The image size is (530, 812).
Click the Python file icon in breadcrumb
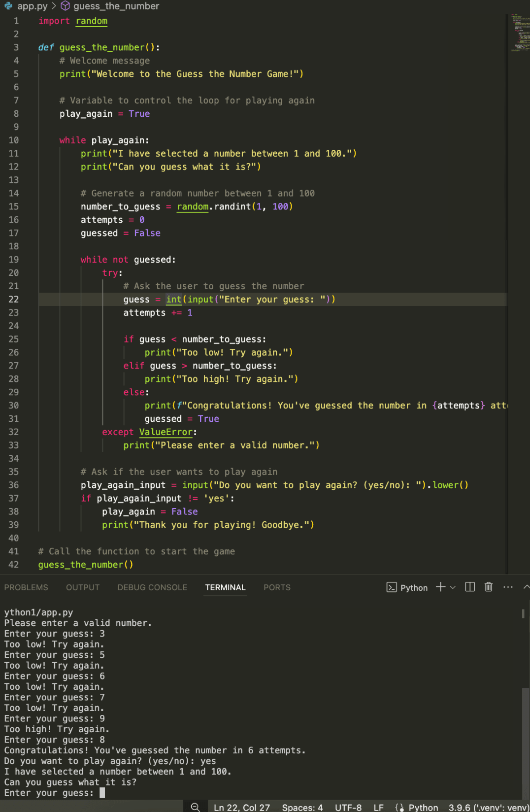click(8, 6)
